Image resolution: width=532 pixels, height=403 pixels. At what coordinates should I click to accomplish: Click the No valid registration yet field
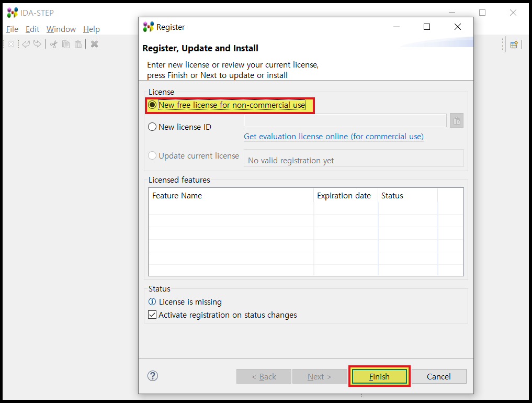(x=354, y=158)
